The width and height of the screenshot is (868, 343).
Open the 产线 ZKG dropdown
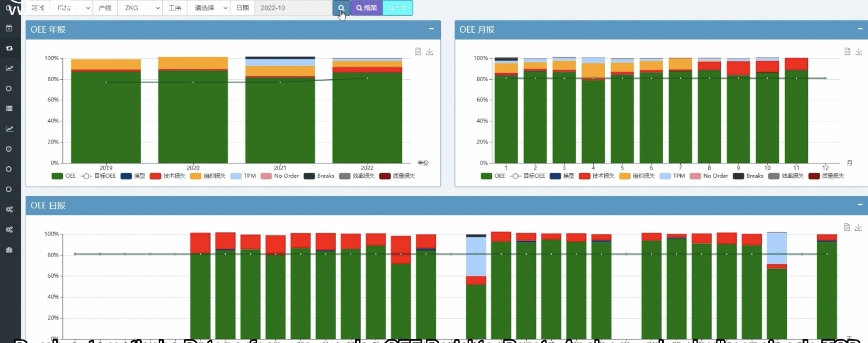pyautogui.click(x=140, y=8)
